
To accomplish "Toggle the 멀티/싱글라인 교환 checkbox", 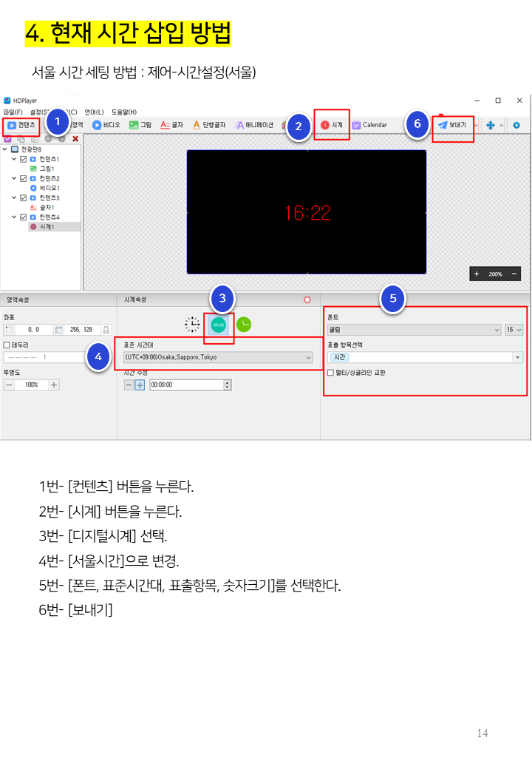I will [331, 373].
